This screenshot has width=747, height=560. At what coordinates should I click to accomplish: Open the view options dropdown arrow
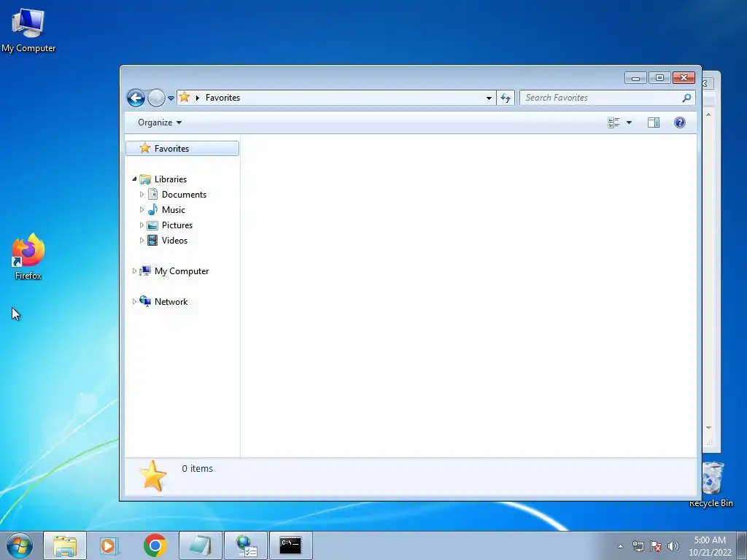pyautogui.click(x=629, y=122)
